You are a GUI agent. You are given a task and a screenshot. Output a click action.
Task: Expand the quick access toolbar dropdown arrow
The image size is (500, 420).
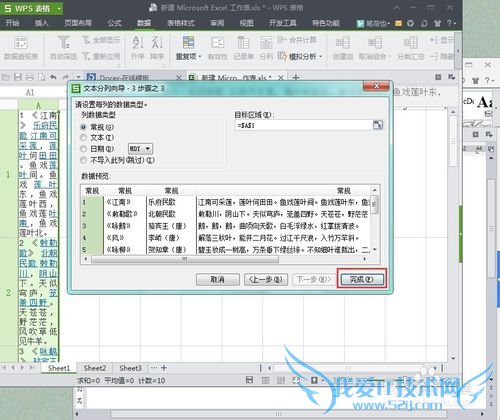pyautogui.click(x=78, y=77)
